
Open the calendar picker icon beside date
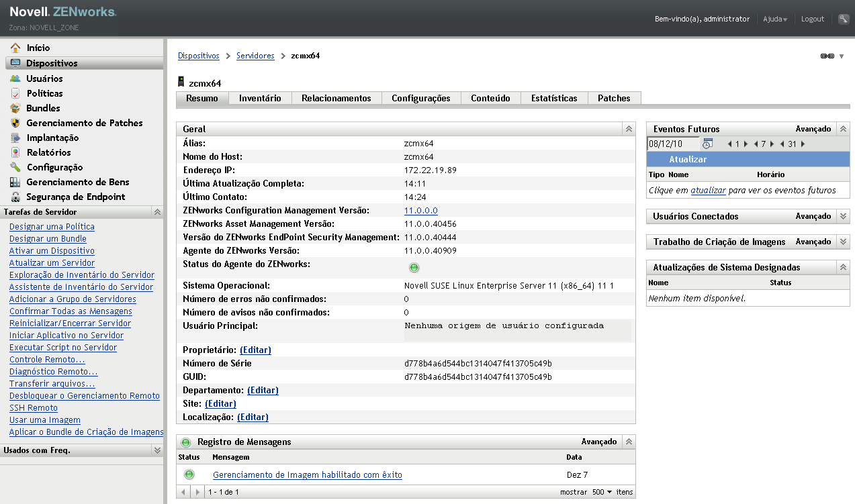pos(707,144)
